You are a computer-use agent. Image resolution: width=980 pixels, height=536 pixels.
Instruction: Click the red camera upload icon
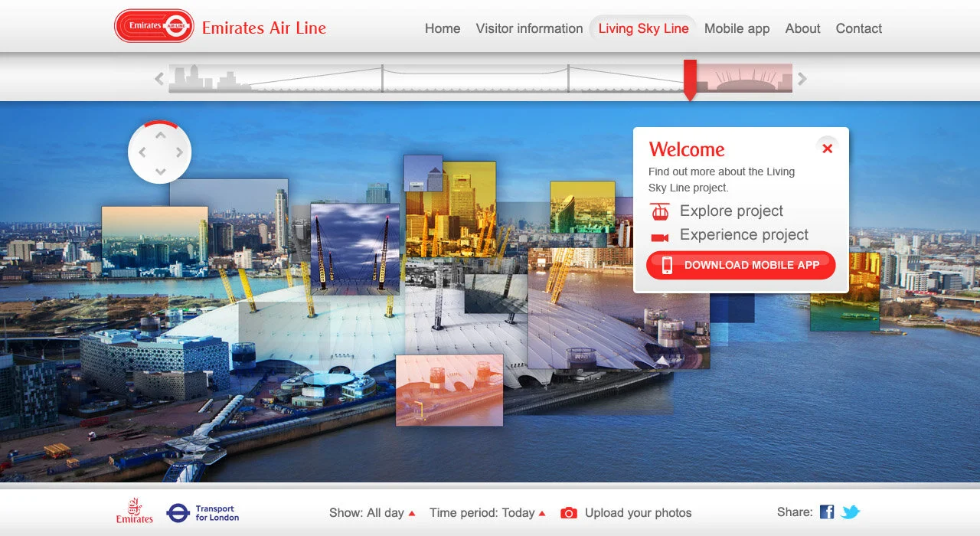(569, 513)
